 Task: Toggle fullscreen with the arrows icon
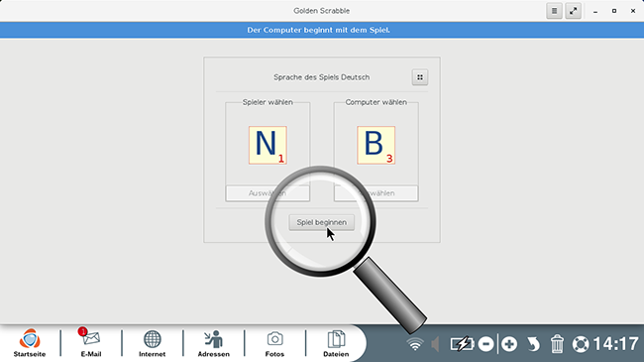point(573,11)
